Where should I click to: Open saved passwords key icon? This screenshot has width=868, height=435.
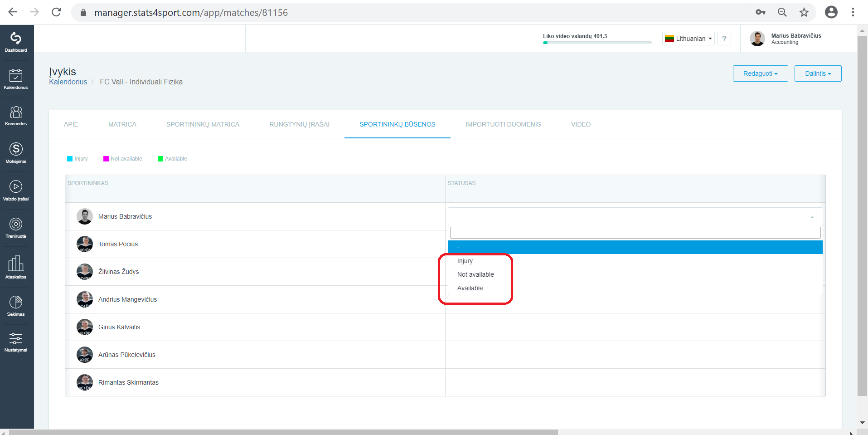click(761, 12)
